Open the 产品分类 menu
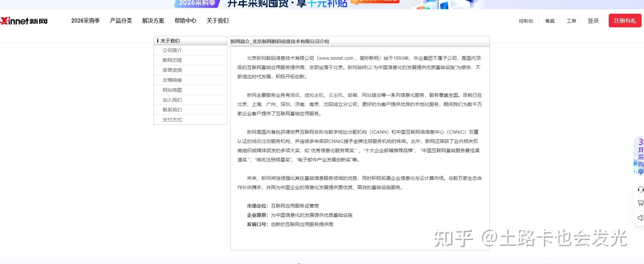 click(x=121, y=21)
